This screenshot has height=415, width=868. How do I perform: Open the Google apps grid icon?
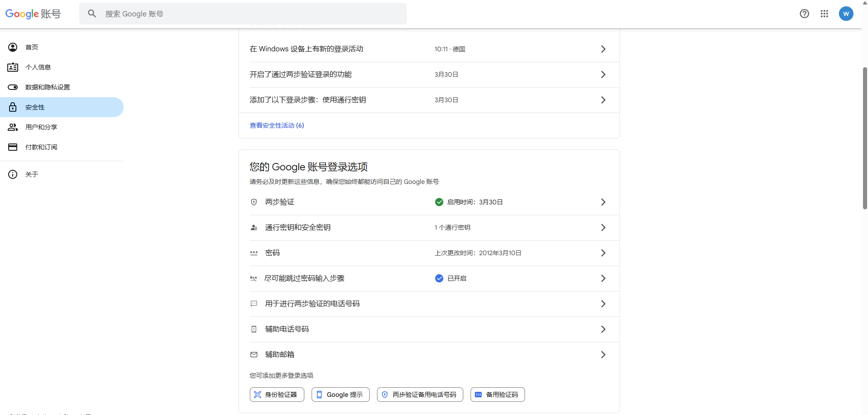pyautogui.click(x=824, y=14)
